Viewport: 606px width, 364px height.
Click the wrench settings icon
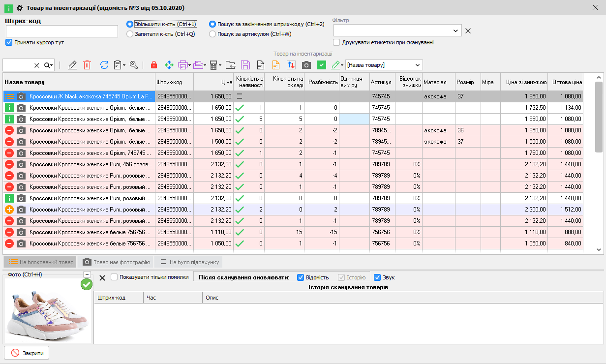tap(133, 65)
